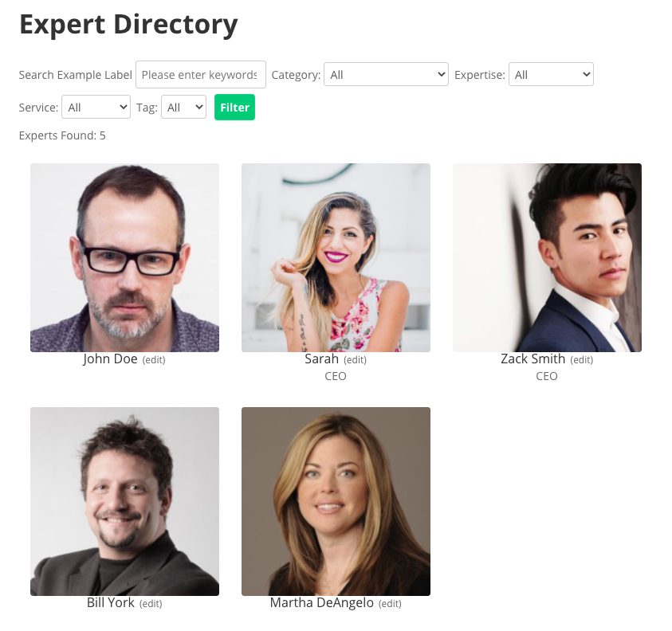
Task: Click the Sarah name link
Action: (x=321, y=359)
